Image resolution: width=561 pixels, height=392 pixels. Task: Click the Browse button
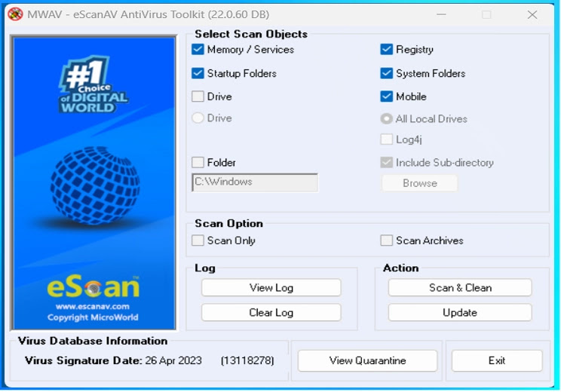[420, 183]
